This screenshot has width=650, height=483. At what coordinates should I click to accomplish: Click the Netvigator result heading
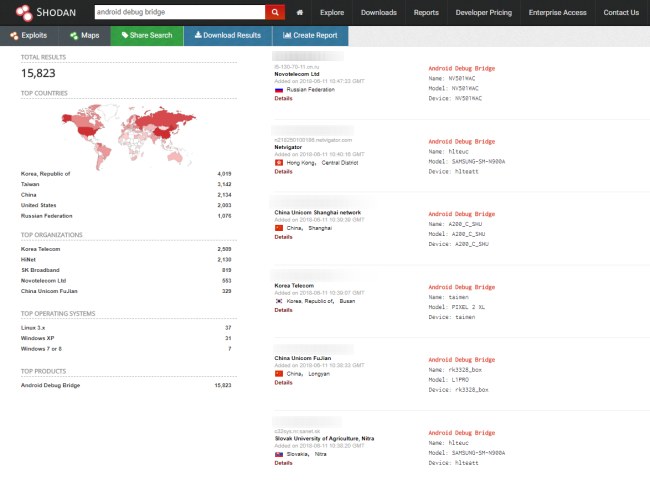pos(288,147)
